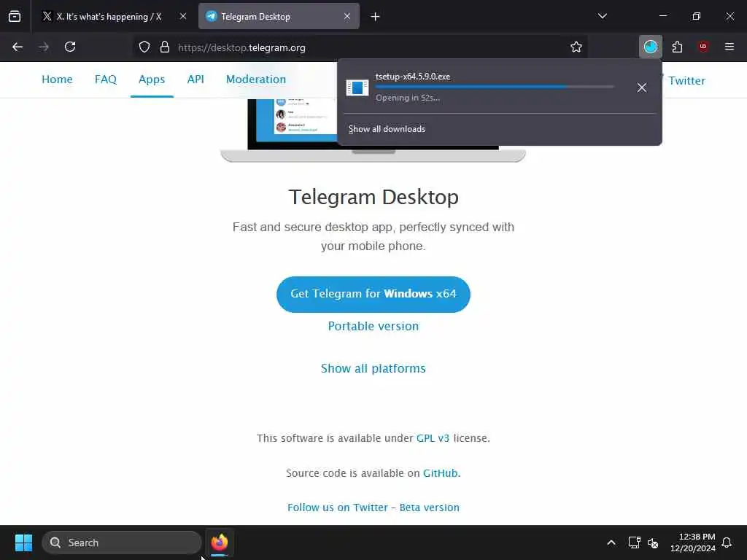Screen dimensions: 747x560
Task: Show all downloads
Action: [387, 129]
